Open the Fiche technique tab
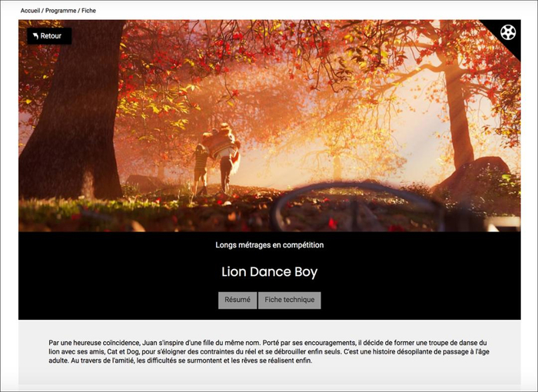The width and height of the screenshot is (538, 392). (290, 301)
